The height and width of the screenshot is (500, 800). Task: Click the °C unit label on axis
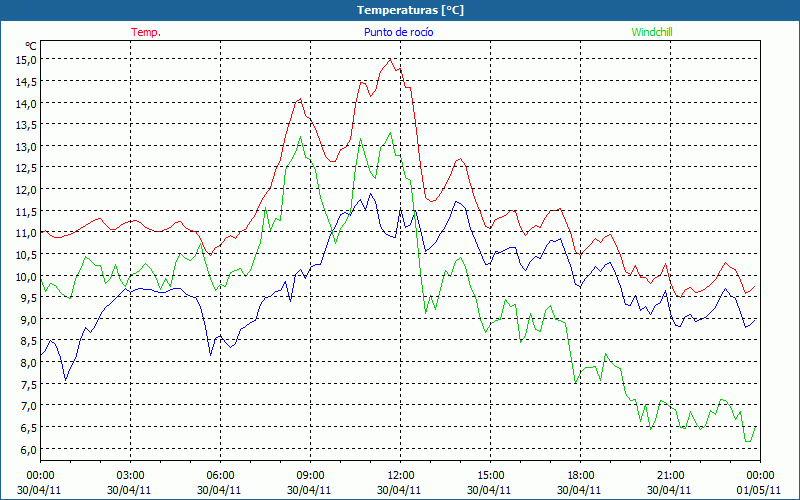click(31, 46)
